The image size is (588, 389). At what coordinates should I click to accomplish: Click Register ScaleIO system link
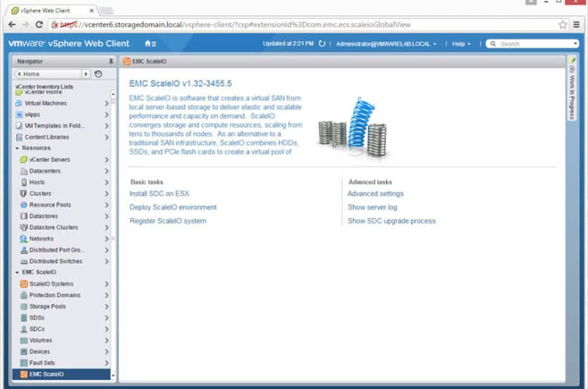168,221
